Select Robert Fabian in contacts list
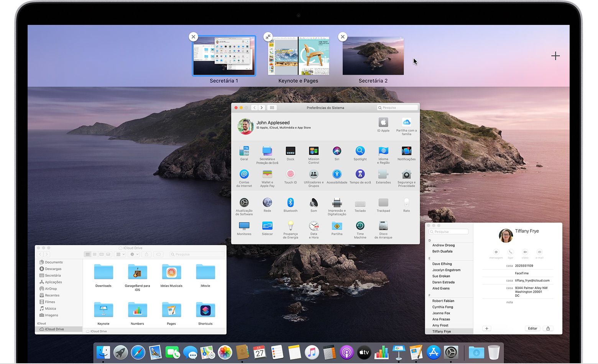Image resolution: width=598 pixels, height=364 pixels. 443,301
